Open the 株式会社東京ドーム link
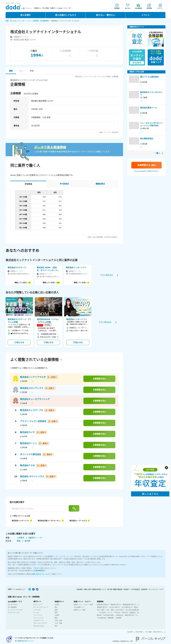Screen dimensions: 171x644 148,108
